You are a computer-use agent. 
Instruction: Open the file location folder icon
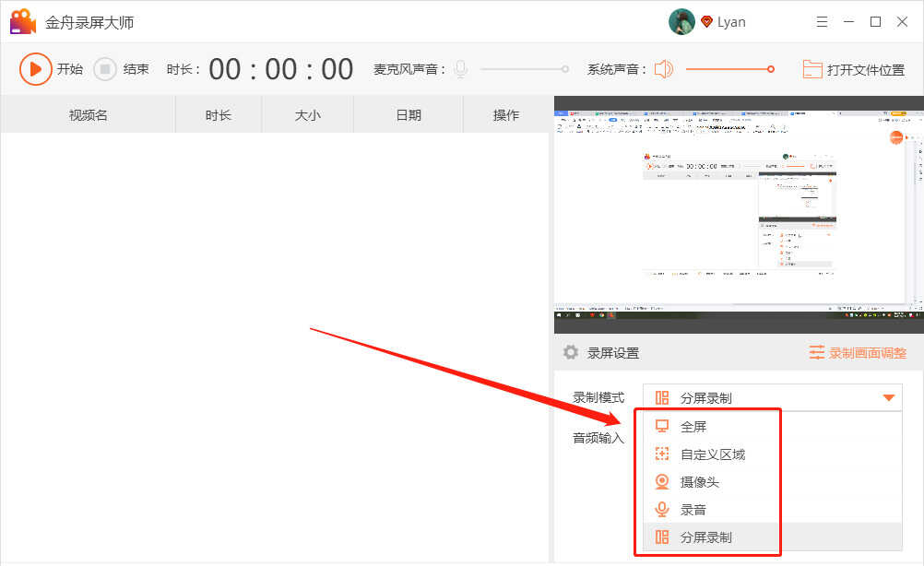click(811, 69)
